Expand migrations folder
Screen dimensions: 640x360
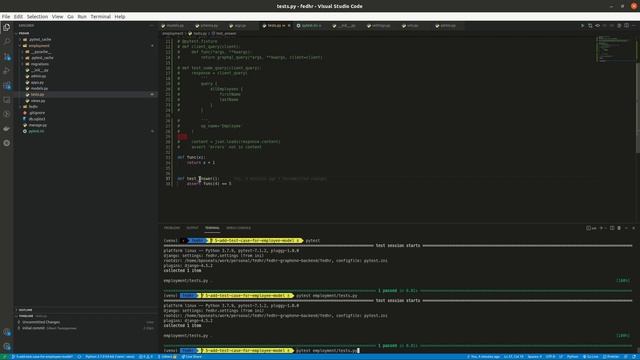pos(40,64)
